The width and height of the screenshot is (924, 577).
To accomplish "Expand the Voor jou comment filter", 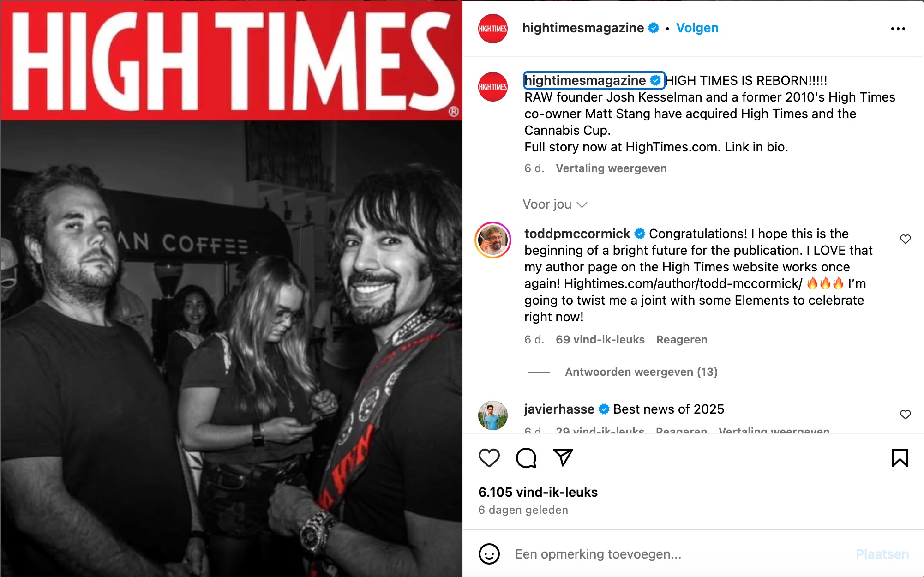I will (x=555, y=204).
